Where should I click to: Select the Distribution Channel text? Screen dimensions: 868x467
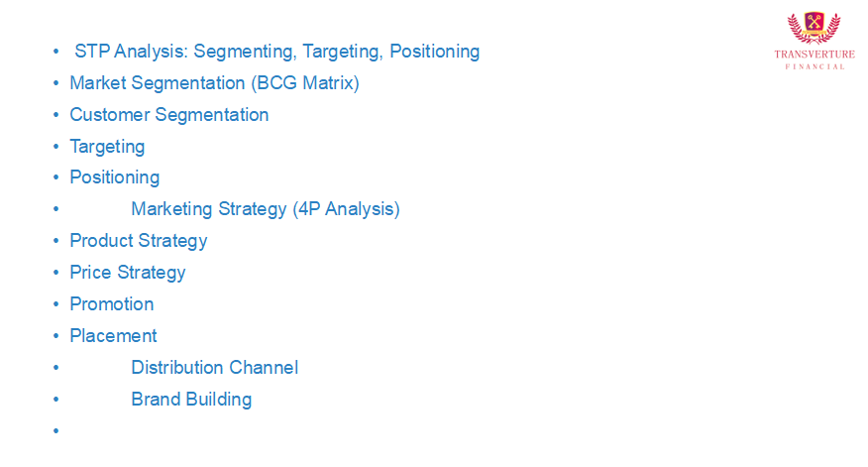coord(214,368)
